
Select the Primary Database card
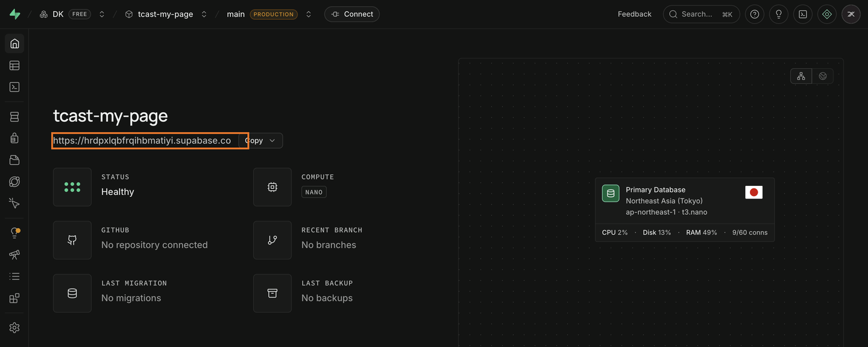[x=685, y=209]
